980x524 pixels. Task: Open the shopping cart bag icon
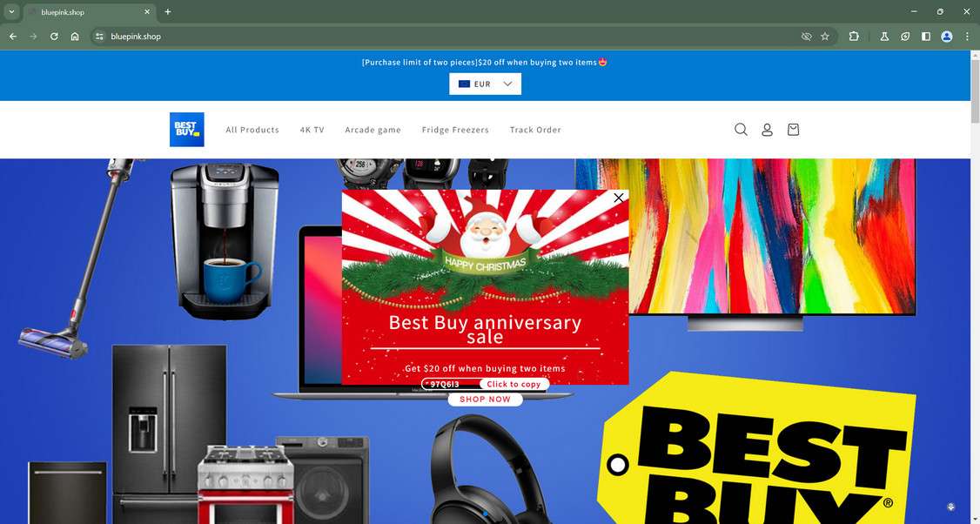click(793, 130)
